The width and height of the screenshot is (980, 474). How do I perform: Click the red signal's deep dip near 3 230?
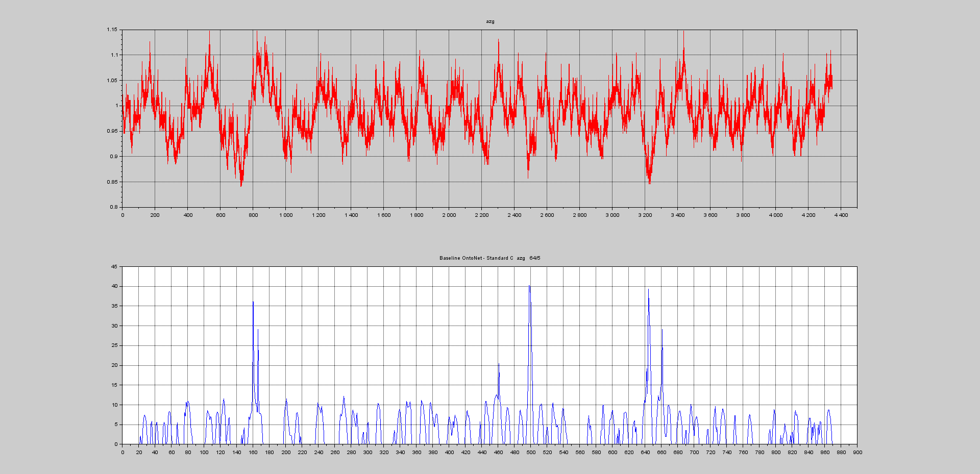tap(649, 182)
